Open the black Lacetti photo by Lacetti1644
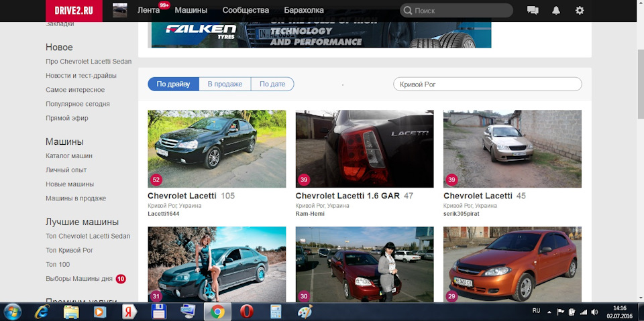The width and height of the screenshot is (644, 321). click(x=217, y=149)
